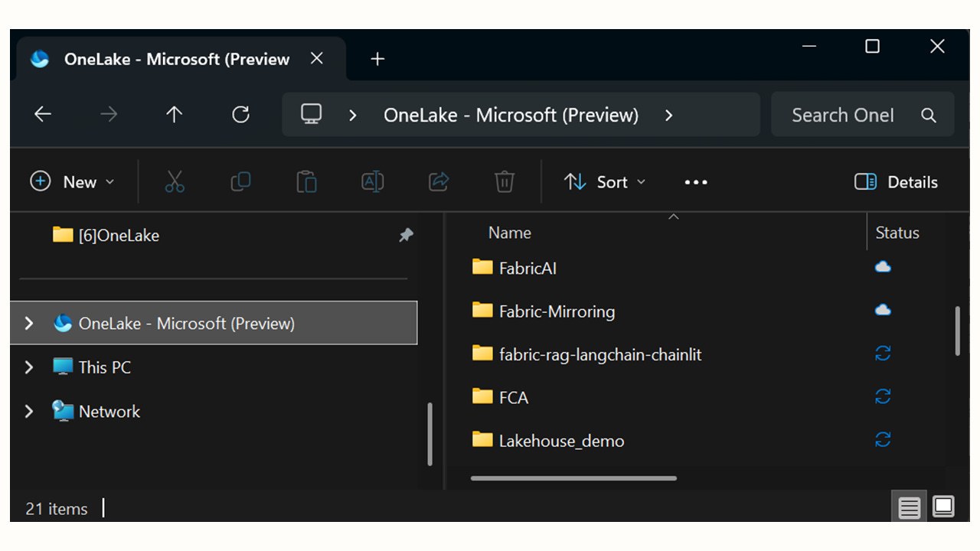Expand the This PC tree node
The image size is (980, 551).
(x=29, y=367)
